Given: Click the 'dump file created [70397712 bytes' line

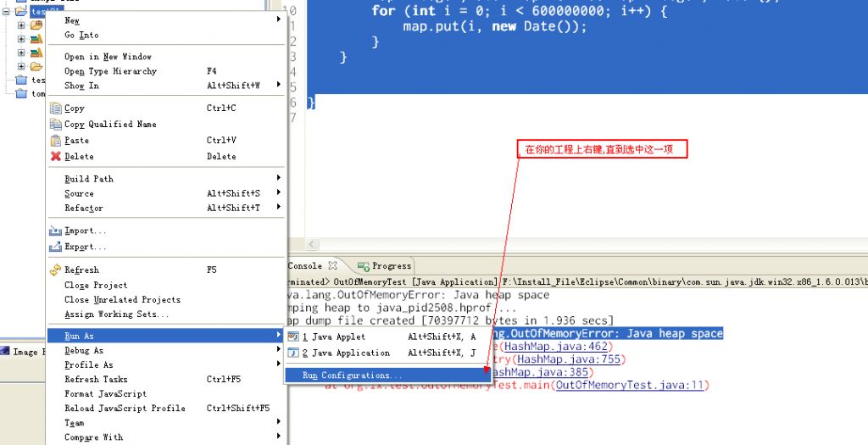Looking at the screenshot, I should 451,320.
